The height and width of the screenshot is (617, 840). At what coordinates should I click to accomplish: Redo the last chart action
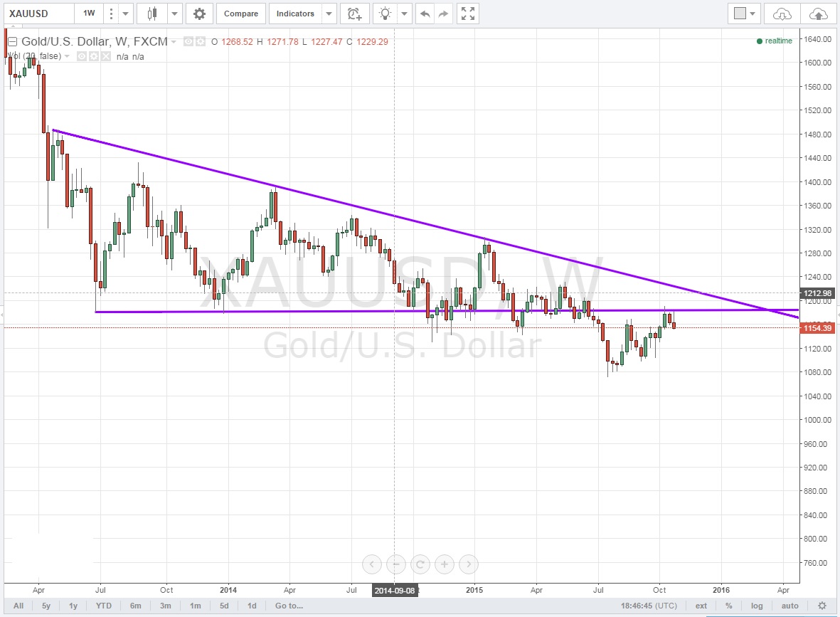coord(443,14)
